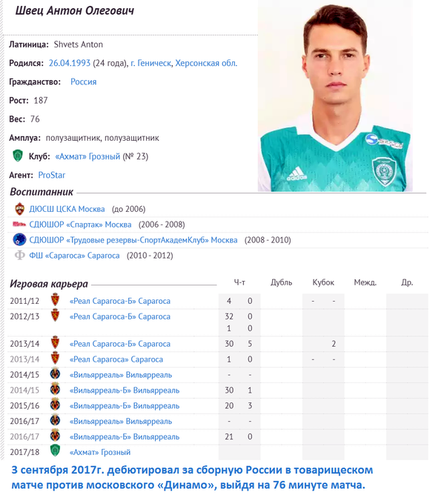Open «Реал Сарагоса» Сарагоса in the 2013/14 row
The image size is (430, 495).
pyautogui.click(x=116, y=359)
